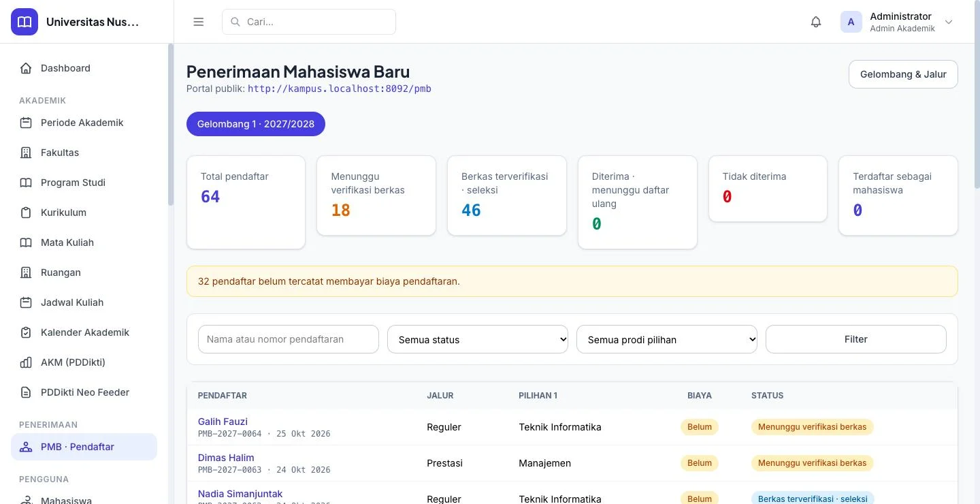The image size is (980, 504).
Task: Click the Kalender Akademik check-calendar icon
Action: click(x=26, y=332)
